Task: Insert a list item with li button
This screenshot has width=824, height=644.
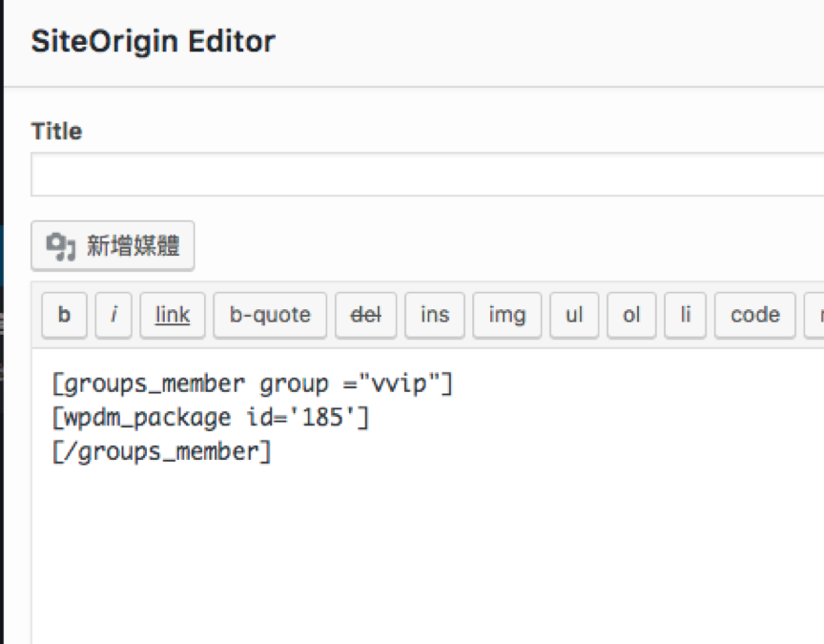Action: (x=686, y=315)
